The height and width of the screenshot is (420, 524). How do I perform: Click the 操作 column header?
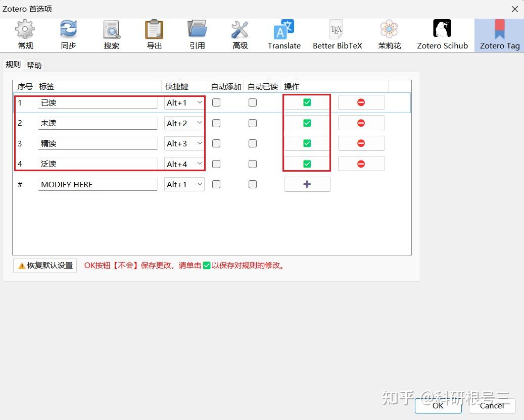(x=334, y=87)
